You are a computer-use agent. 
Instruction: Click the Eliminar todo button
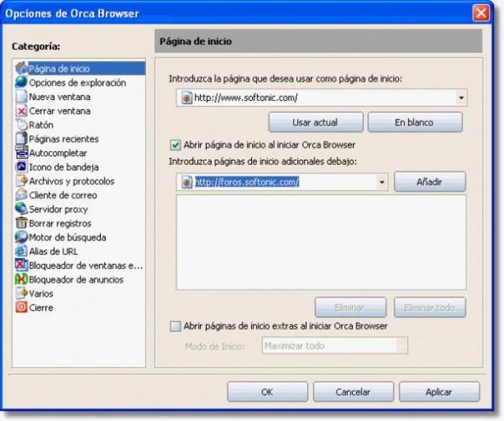(430, 308)
